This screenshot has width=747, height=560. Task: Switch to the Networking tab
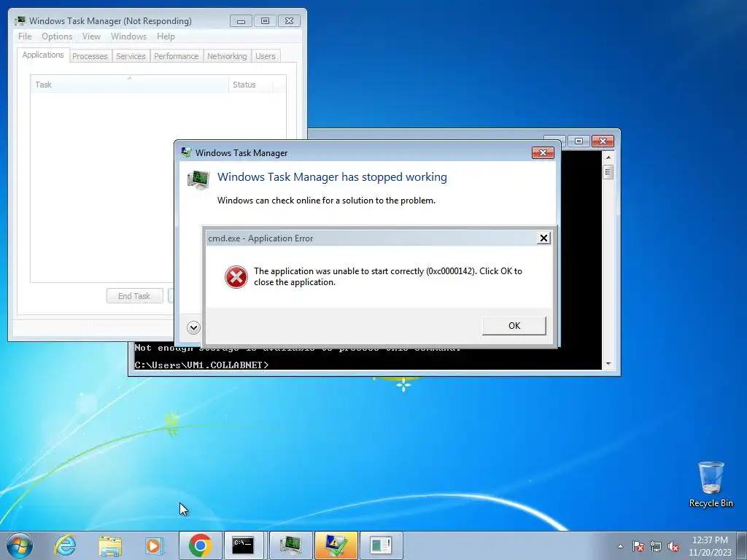tap(227, 56)
